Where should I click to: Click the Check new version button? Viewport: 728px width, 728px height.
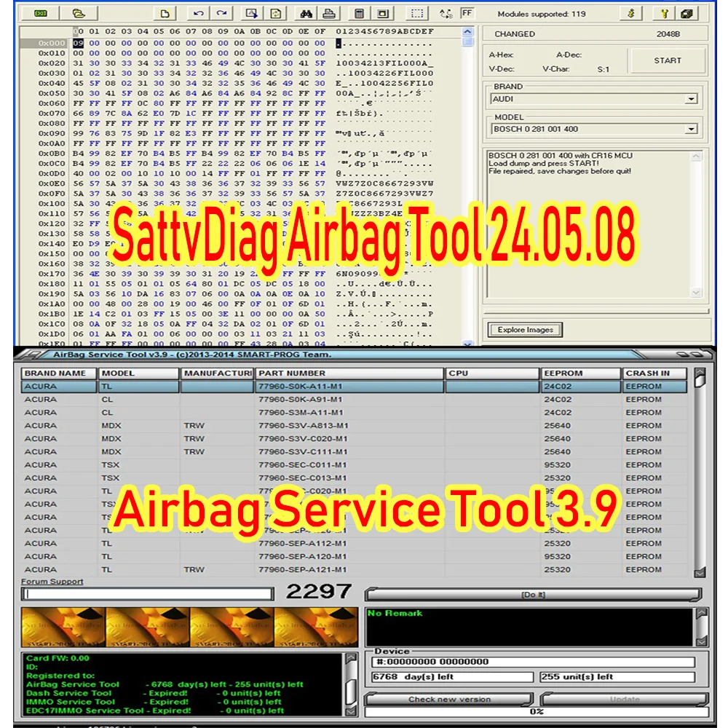tap(451, 700)
